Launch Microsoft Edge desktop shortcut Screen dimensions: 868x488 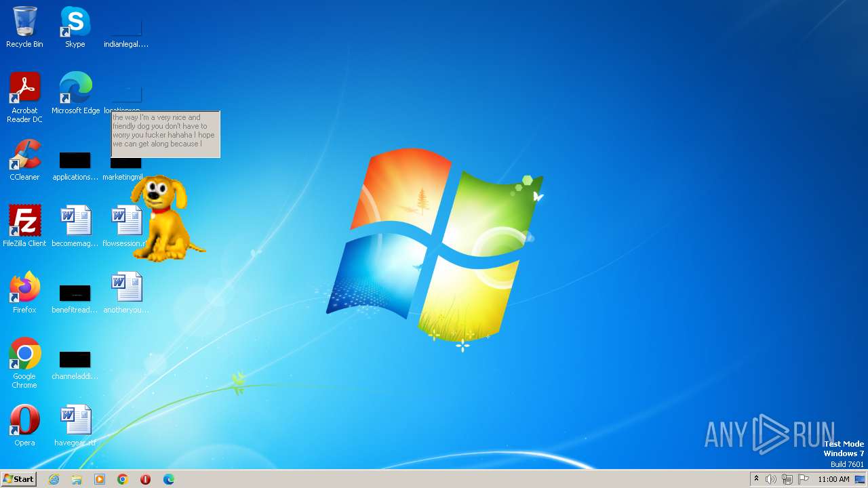(75, 94)
